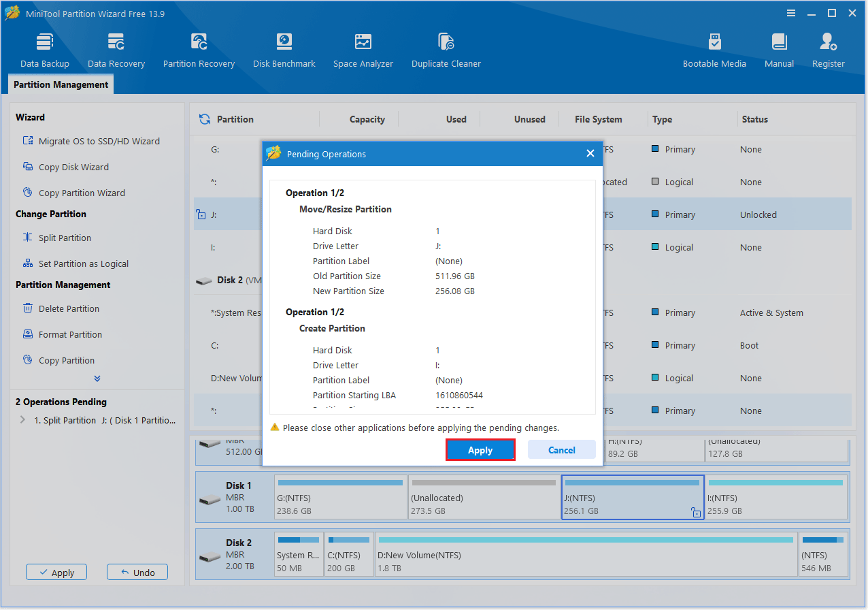Open the Disk Benchmark tool
The width and height of the screenshot is (868, 610).
[x=284, y=50]
